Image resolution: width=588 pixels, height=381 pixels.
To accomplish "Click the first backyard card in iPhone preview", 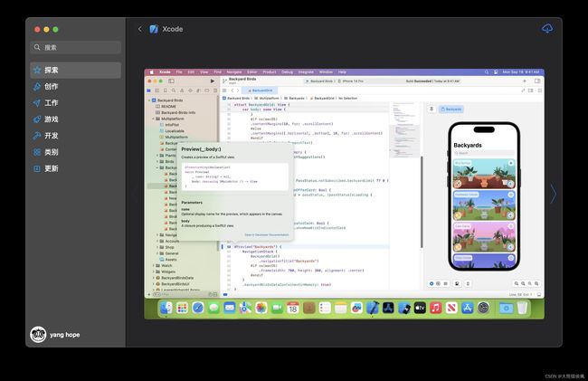I will [484, 173].
